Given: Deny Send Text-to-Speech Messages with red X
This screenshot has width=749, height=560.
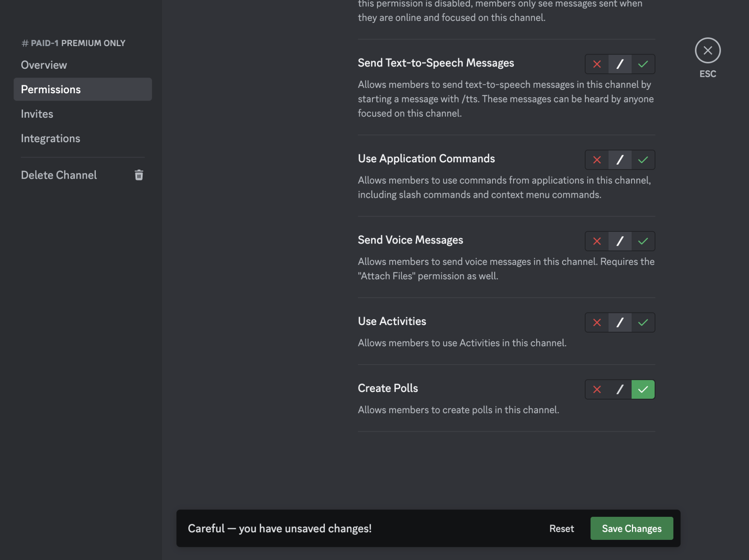Looking at the screenshot, I should [x=596, y=64].
